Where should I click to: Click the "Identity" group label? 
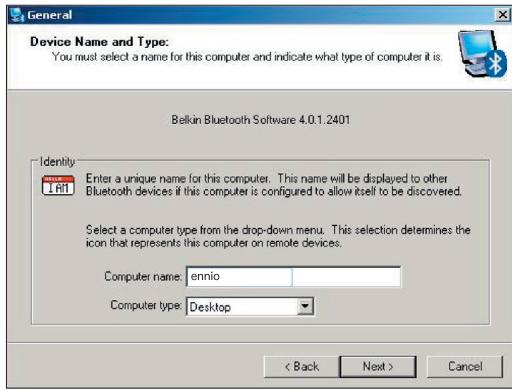coord(57,162)
